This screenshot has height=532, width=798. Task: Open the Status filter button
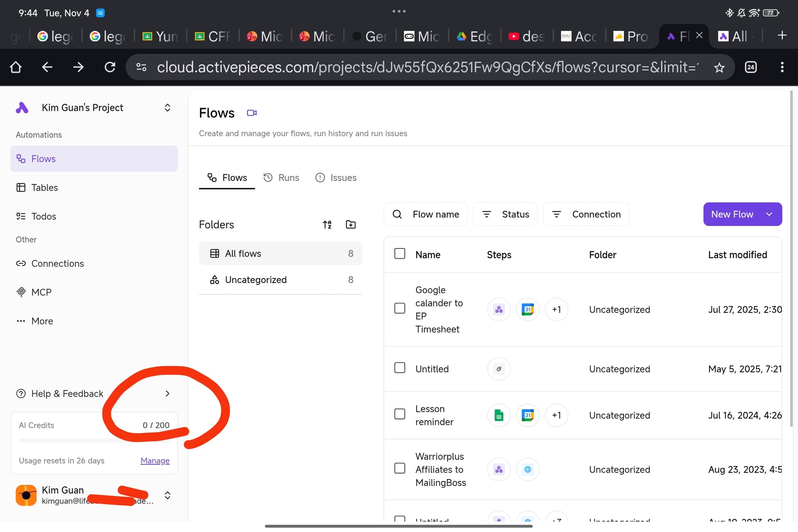click(x=505, y=214)
